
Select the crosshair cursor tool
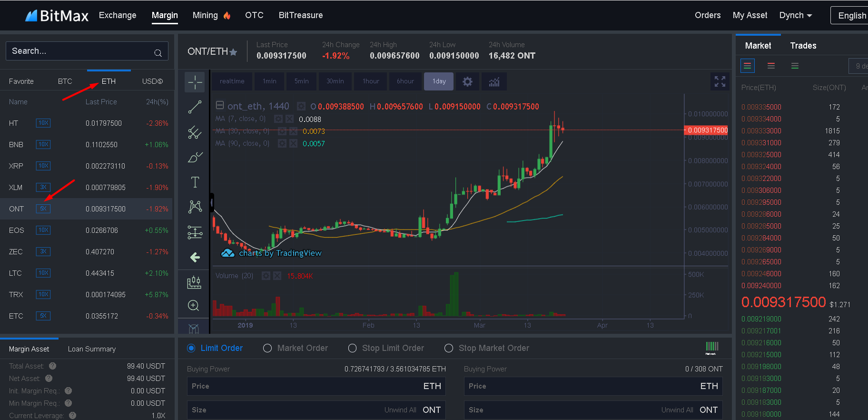coord(195,82)
